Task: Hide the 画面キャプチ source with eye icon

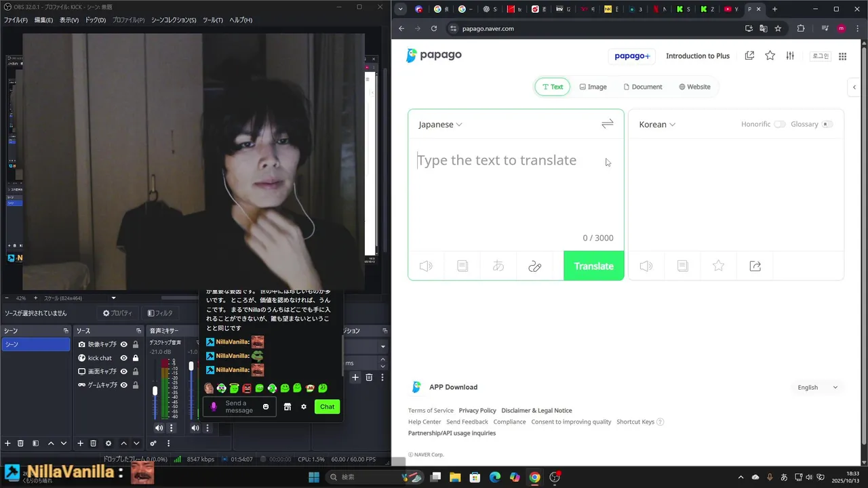Action: [124, 371]
